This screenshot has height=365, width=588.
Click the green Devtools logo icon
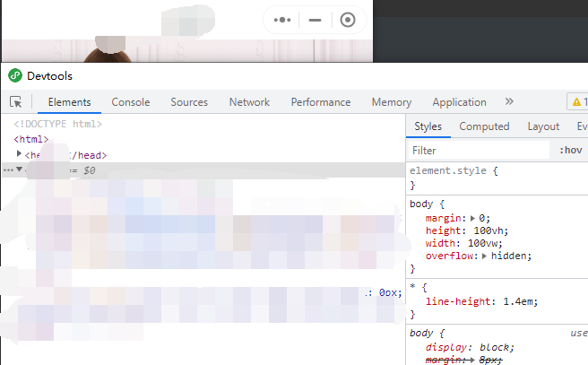pyautogui.click(x=15, y=75)
